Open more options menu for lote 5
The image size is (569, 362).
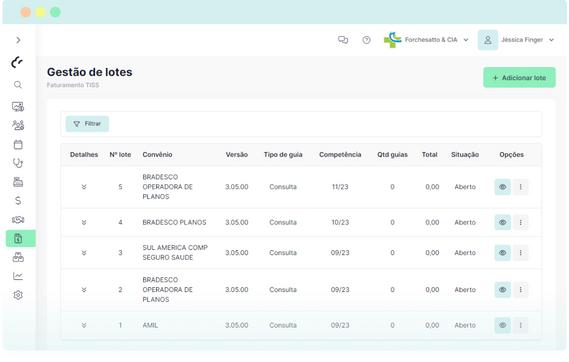(521, 187)
